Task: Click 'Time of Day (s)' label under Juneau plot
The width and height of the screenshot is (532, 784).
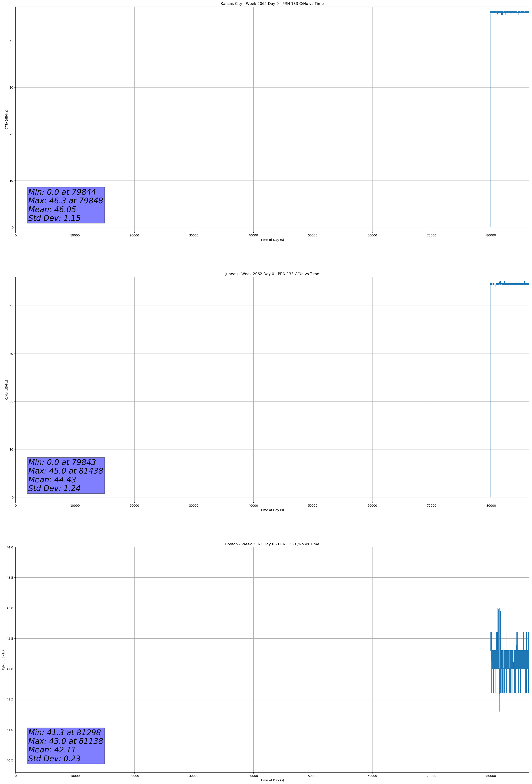Action: 272,510
